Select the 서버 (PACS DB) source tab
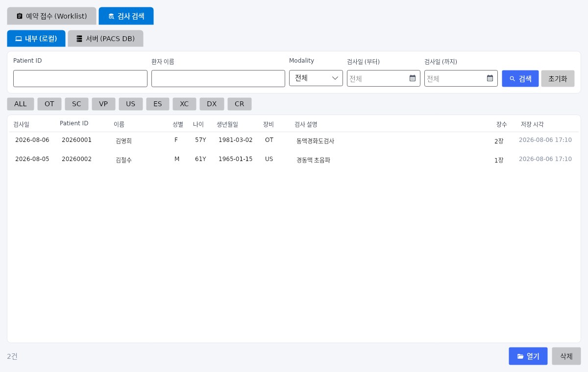The height and width of the screenshot is (372, 588). 105,39
